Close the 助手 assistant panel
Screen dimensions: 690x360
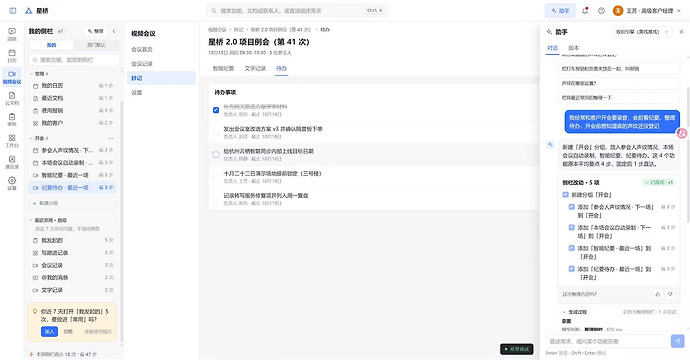pyautogui.click(x=681, y=32)
